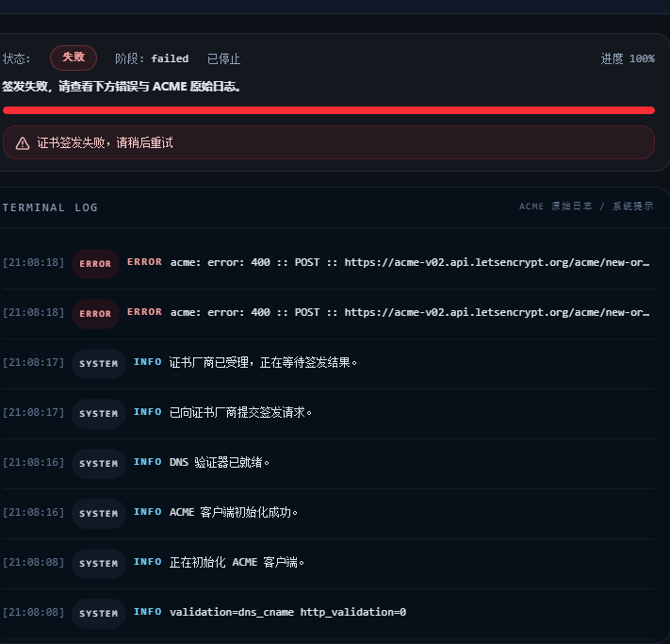Click INFO label on ACME 客户端初始化成功 row
670x644 pixels.
point(147,512)
